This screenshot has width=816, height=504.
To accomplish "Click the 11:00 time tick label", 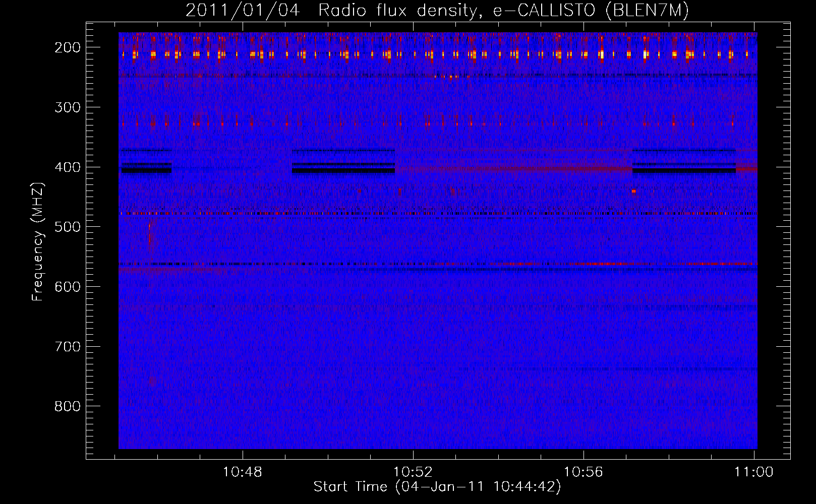I will [754, 472].
